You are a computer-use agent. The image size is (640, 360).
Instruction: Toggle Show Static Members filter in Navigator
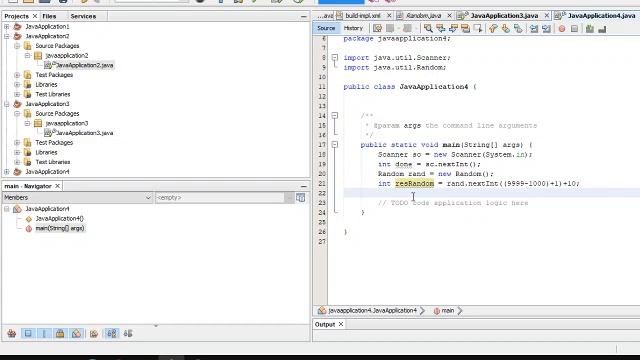click(x=44, y=333)
